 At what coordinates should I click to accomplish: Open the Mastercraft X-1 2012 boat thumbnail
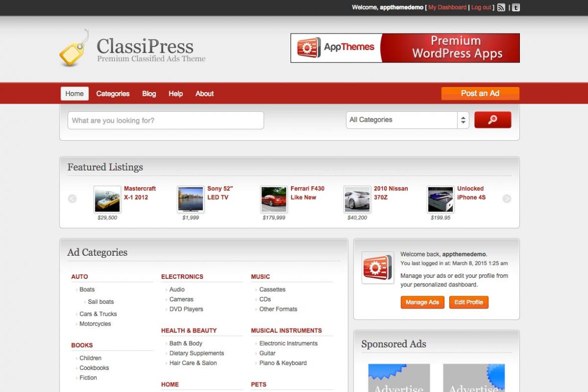point(107,199)
